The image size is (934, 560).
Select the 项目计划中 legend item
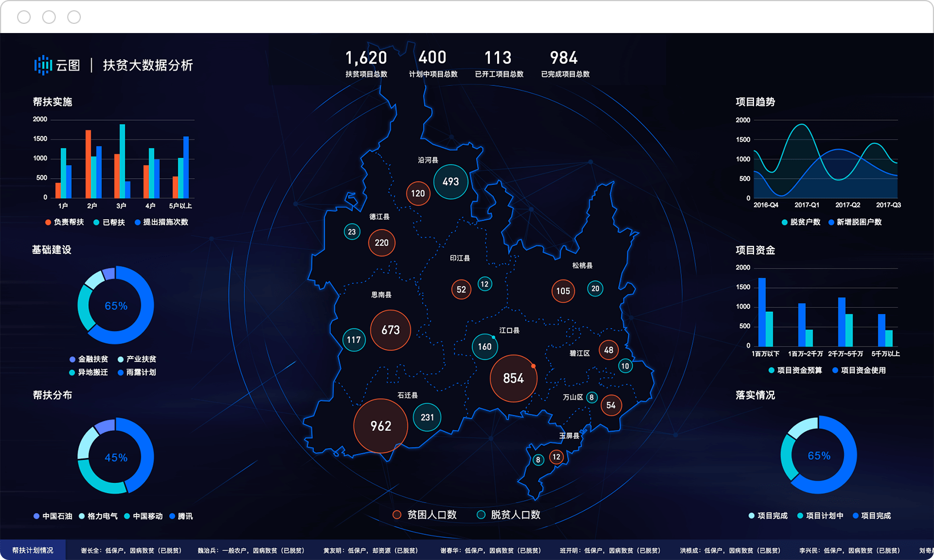821,516
